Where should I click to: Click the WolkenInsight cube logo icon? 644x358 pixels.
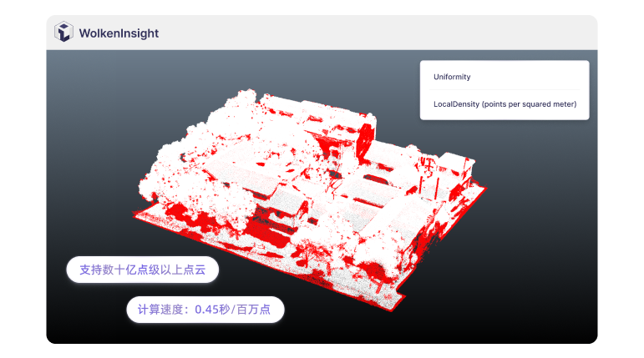coord(63,32)
